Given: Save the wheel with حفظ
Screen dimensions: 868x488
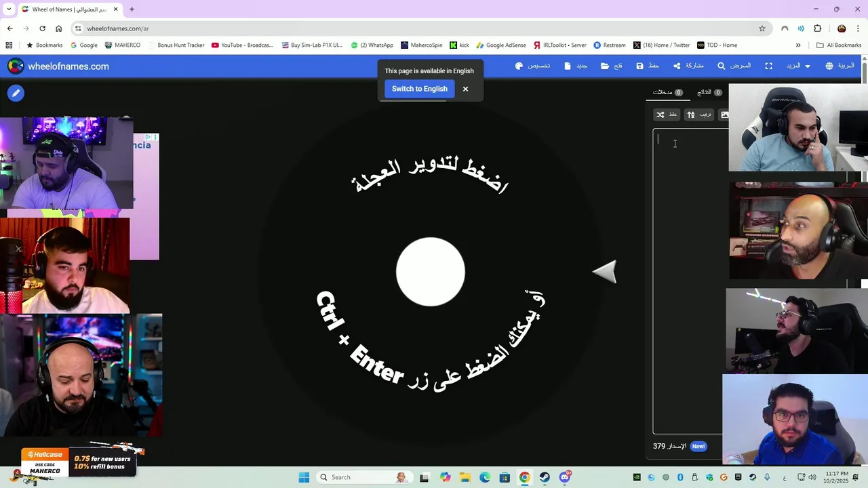Looking at the screenshot, I should 648,66.
